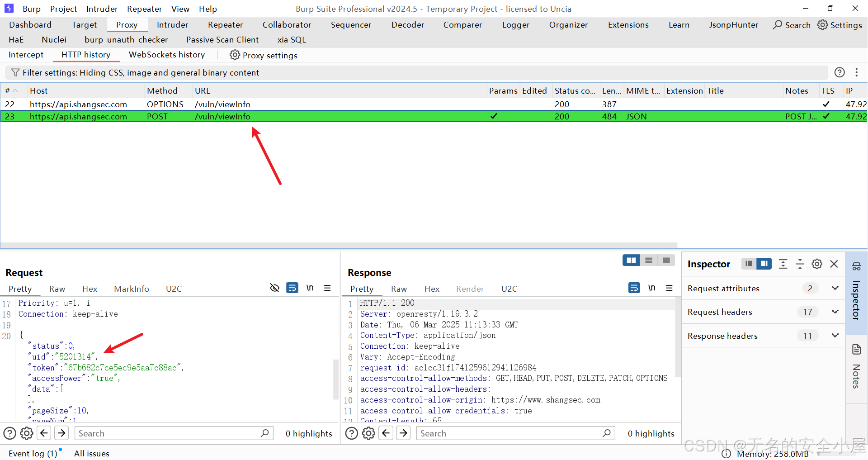Toggle line wrap icon in Request panel

coord(292,288)
